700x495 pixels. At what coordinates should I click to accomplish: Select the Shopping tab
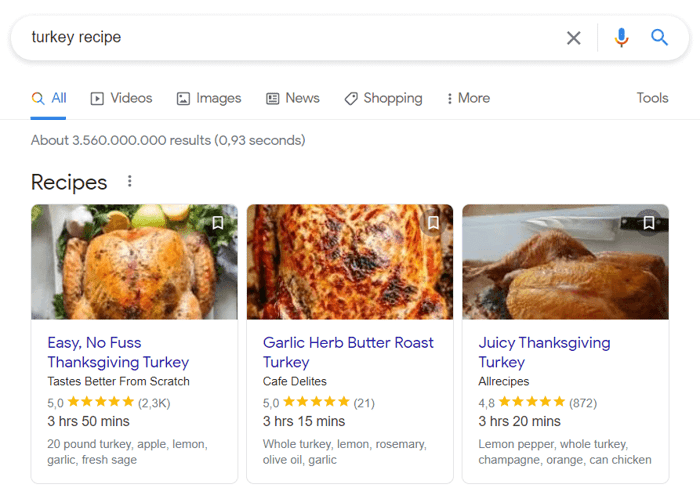383,98
